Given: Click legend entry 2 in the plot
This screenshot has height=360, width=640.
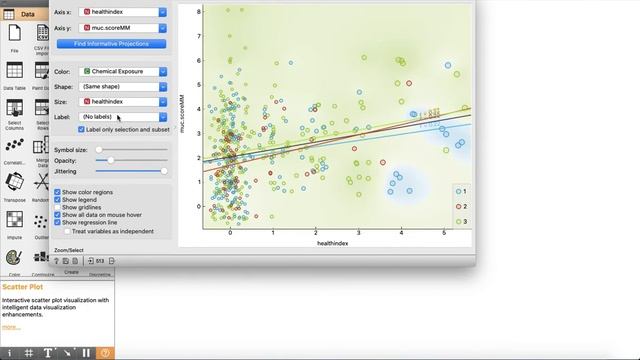Looking at the screenshot, I should 461,207.
